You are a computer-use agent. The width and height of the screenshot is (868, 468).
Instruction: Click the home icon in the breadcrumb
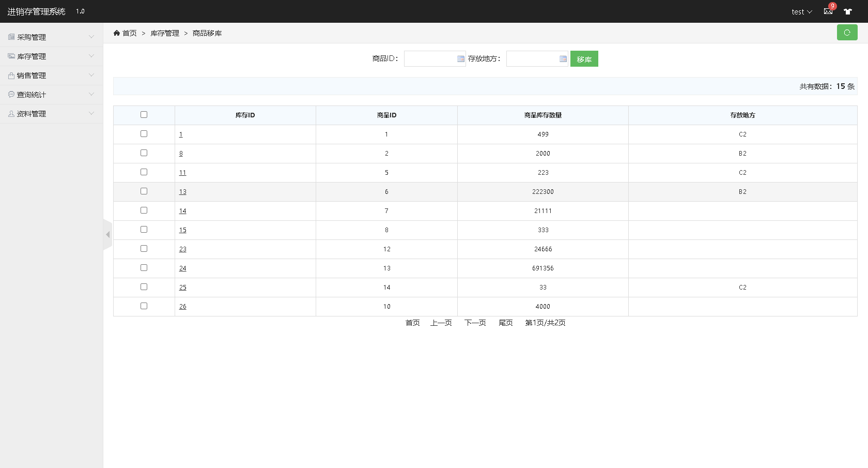coord(117,33)
